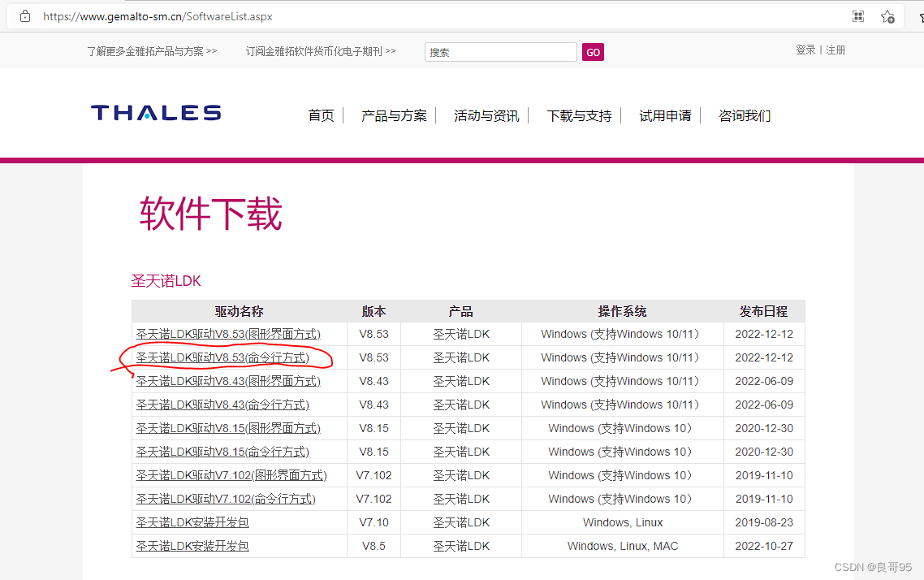Open 圣天诺LDK安装开发包 link in V7.10 row

pyautogui.click(x=192, y=523)
